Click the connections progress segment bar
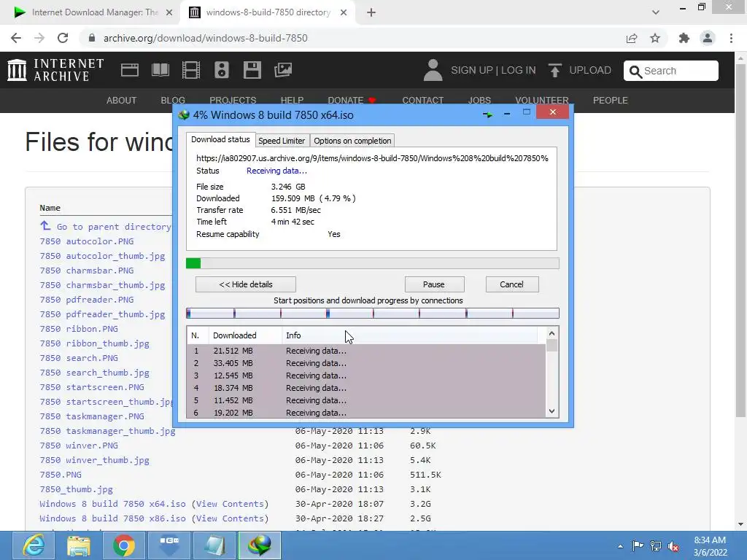This screenshot has width=747, height=560. click(x=373, y=313)
